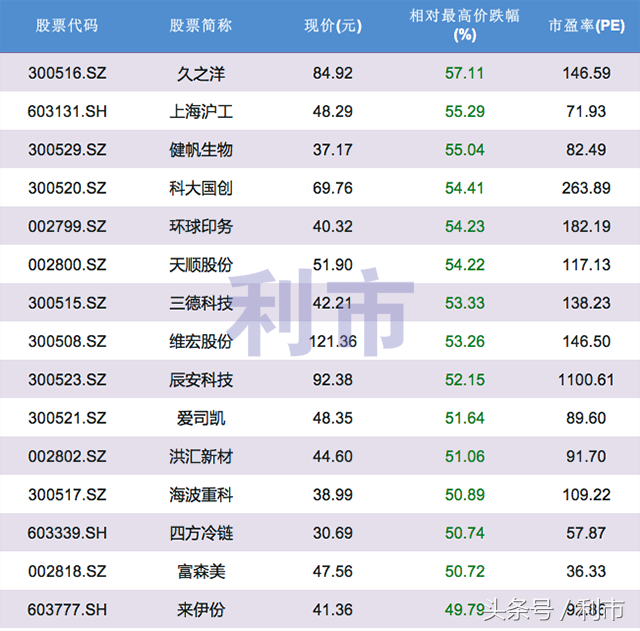Select stock name 海波重科
This screenshot has width=640, height=631.
click(x=201, y=495)
